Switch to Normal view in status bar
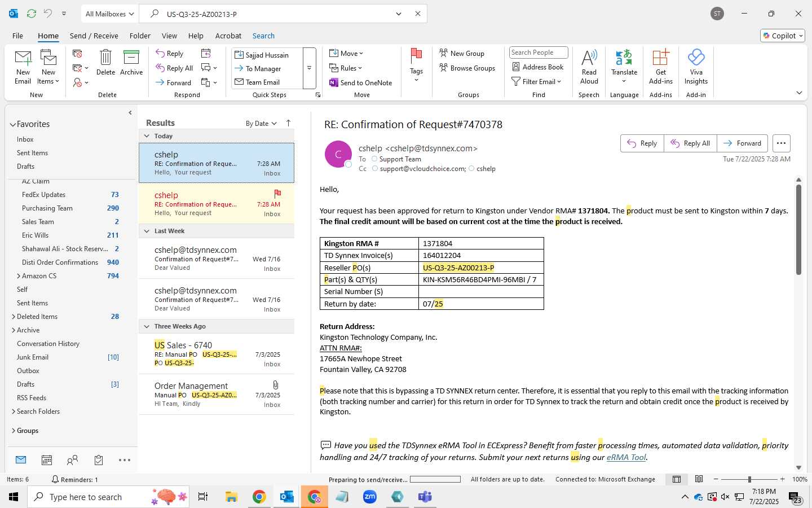 coord(677,479)
